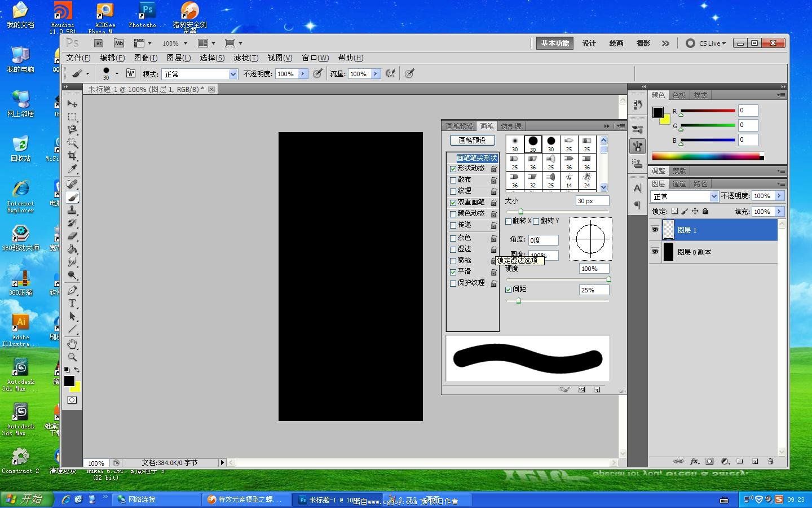Enable airbrush mode icon next to flow
This screenshot has width=812, height=508.
390,73
